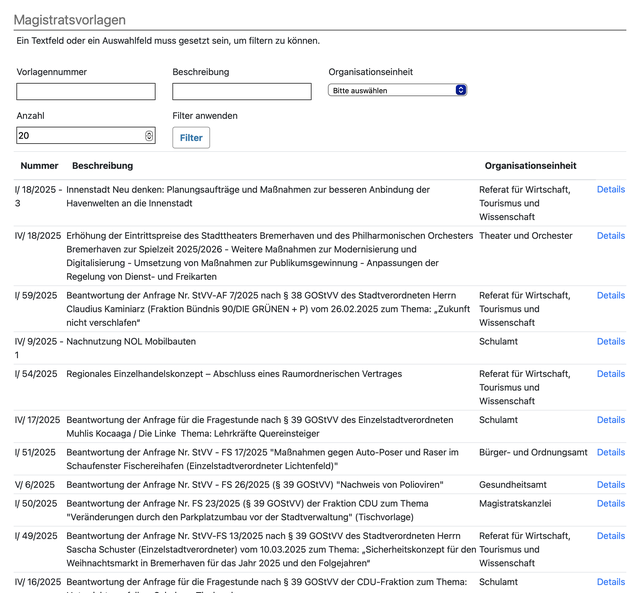Open Details for I/ 50/2025 Magistratskanzlei
Screen dimensions: 640x593
611,503
